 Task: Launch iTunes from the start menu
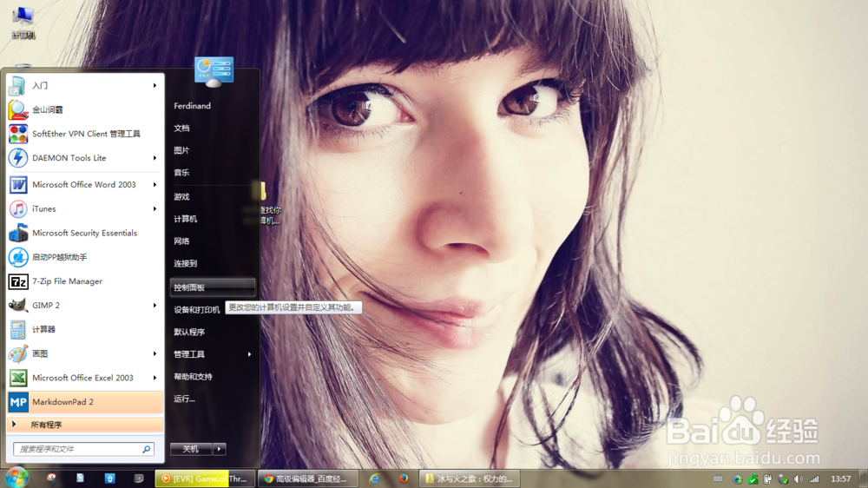85,208
